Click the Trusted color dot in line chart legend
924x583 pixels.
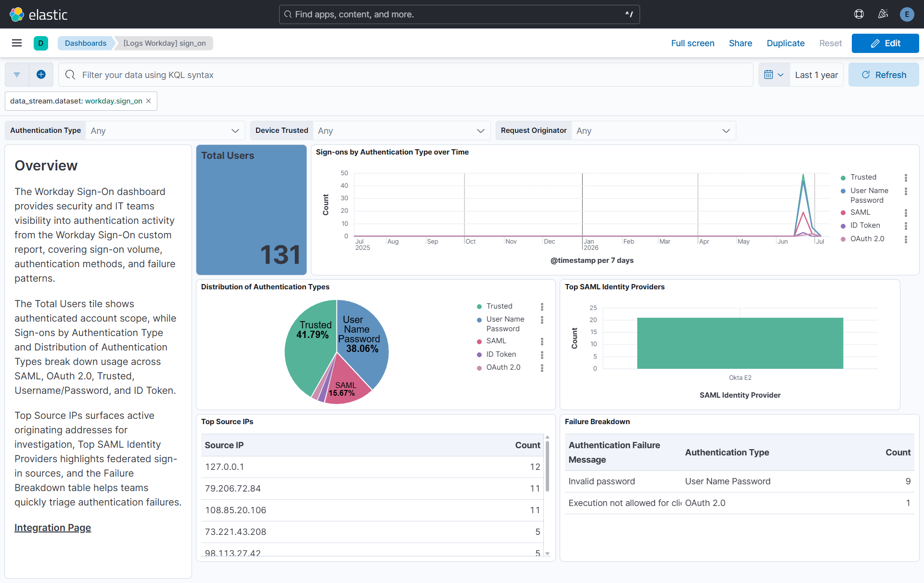coord(843,178)
